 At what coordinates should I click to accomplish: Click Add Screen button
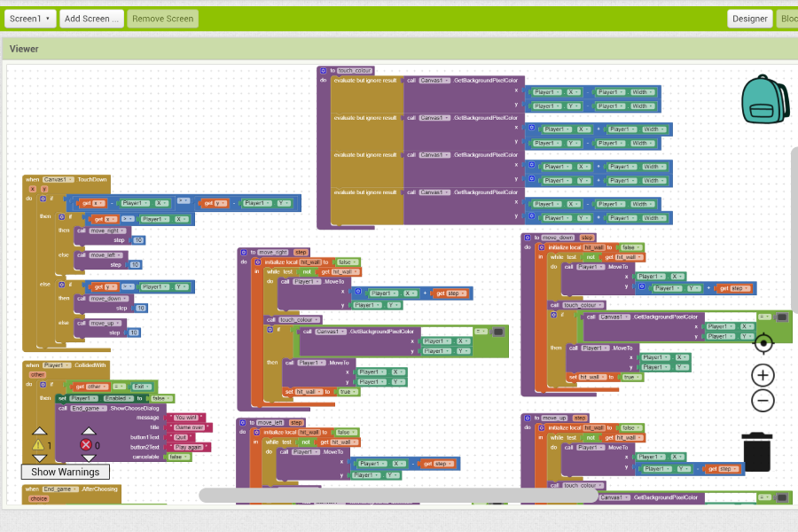(91, 19)
